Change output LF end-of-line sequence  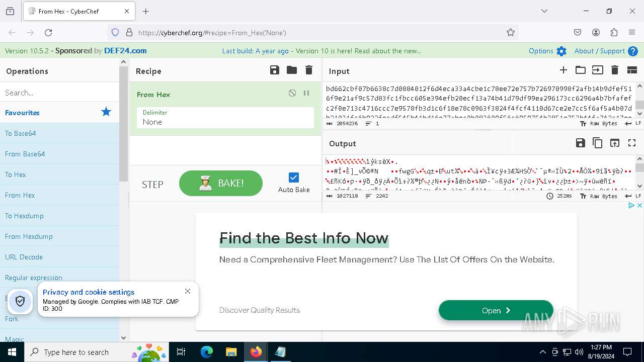coord(634,196)
